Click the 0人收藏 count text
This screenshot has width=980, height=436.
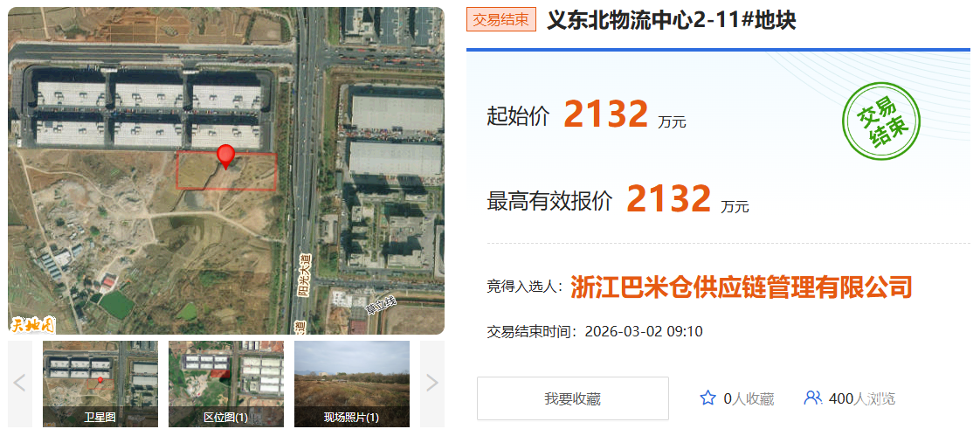click(749, 398)
